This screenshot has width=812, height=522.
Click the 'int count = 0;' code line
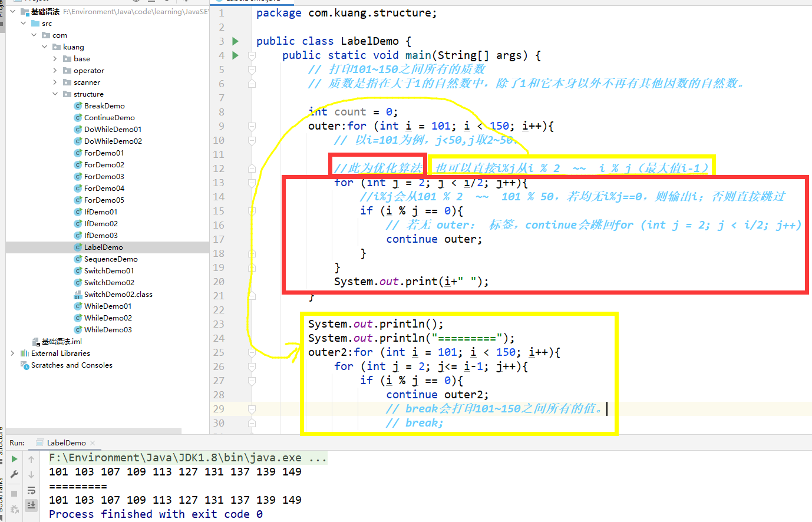353,112
